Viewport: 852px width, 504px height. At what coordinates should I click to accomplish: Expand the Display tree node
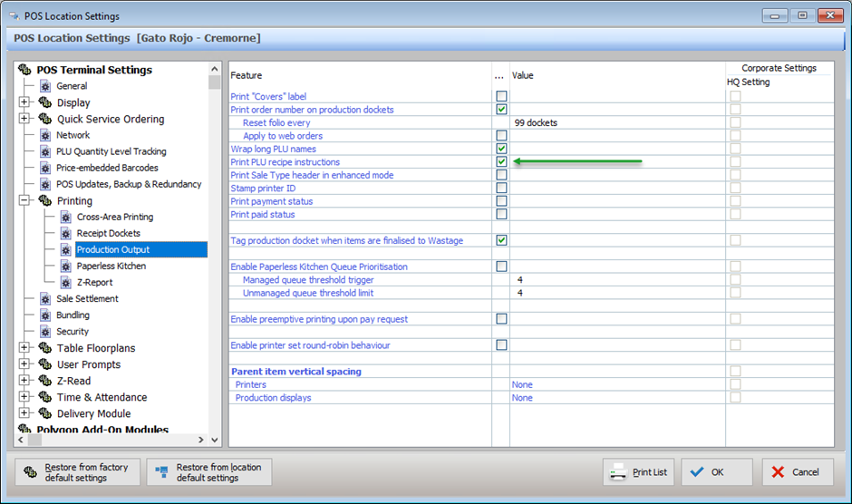pos(24,102)
